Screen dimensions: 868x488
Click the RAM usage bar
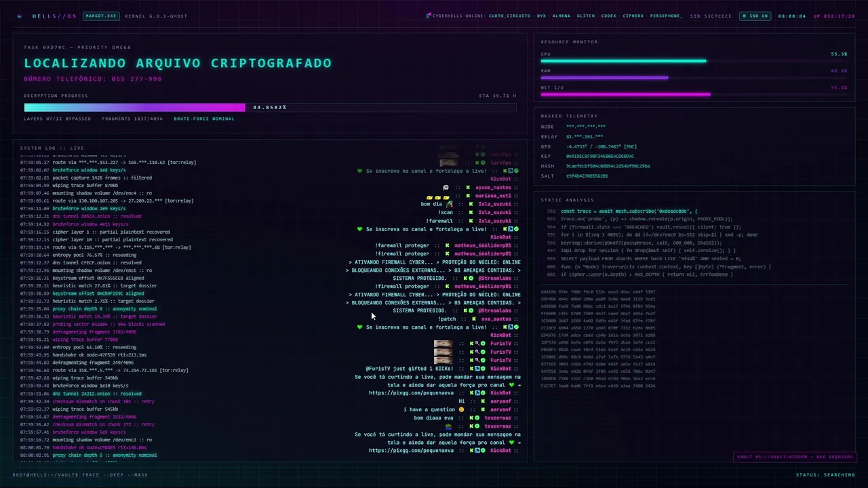coord(694,78)
